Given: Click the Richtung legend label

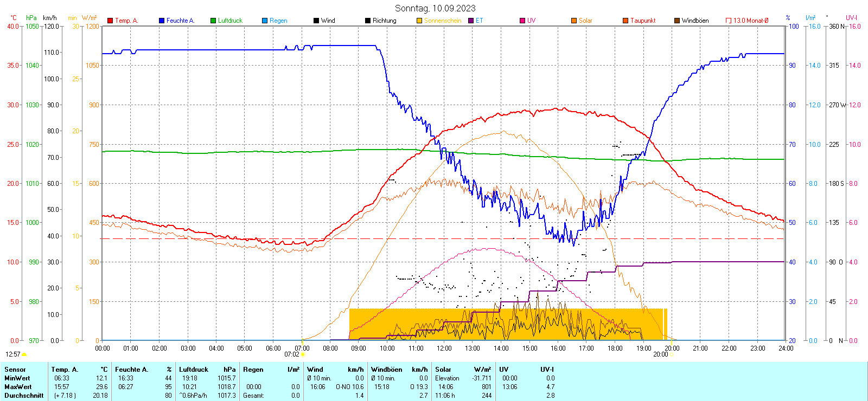Looking at the screenshot, I should coord(384,21).
